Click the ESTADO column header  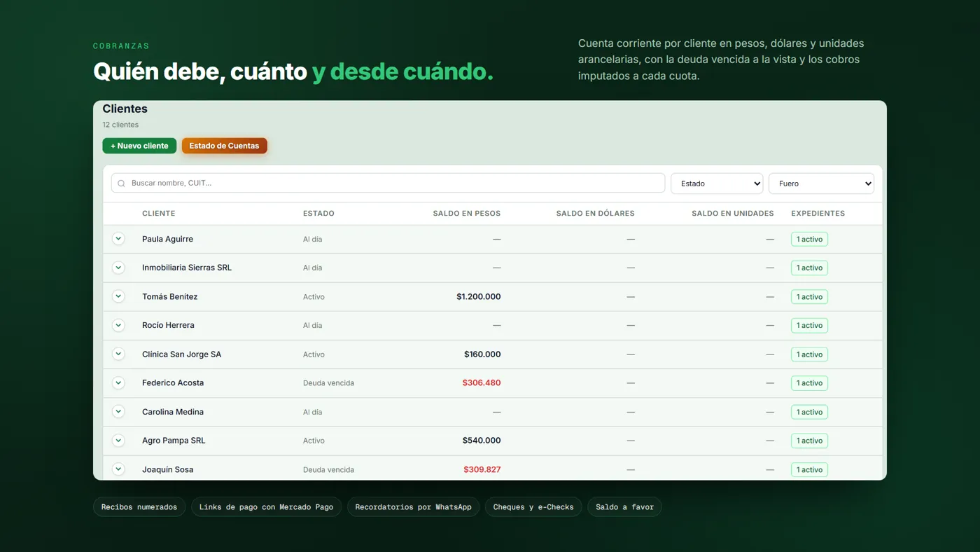tap(318, 214)
